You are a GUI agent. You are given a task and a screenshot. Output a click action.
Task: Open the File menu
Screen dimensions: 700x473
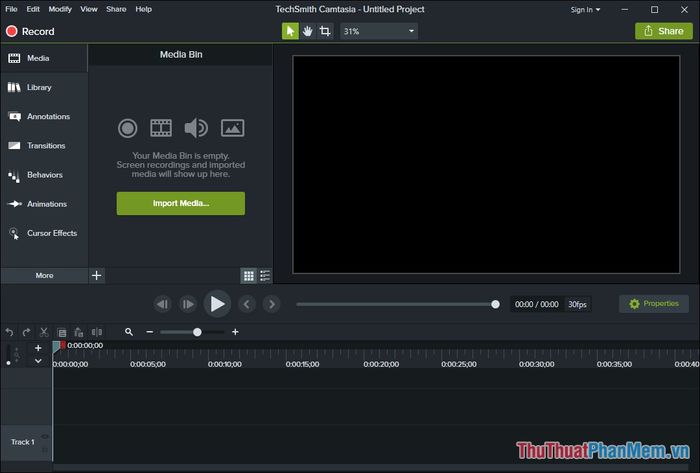(11, 9)
